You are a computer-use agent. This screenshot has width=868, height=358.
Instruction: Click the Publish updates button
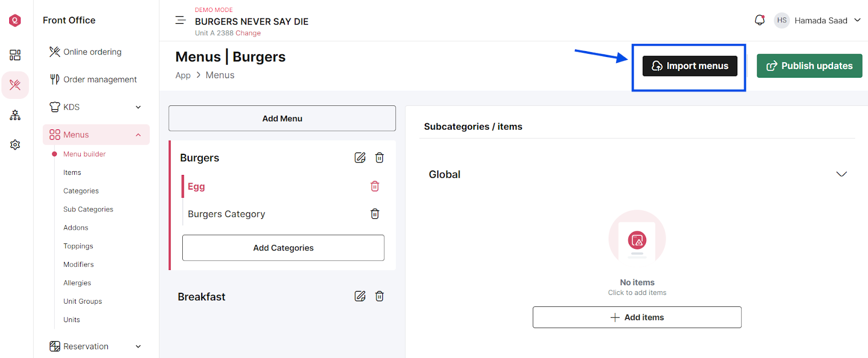(x=809, y=66)
